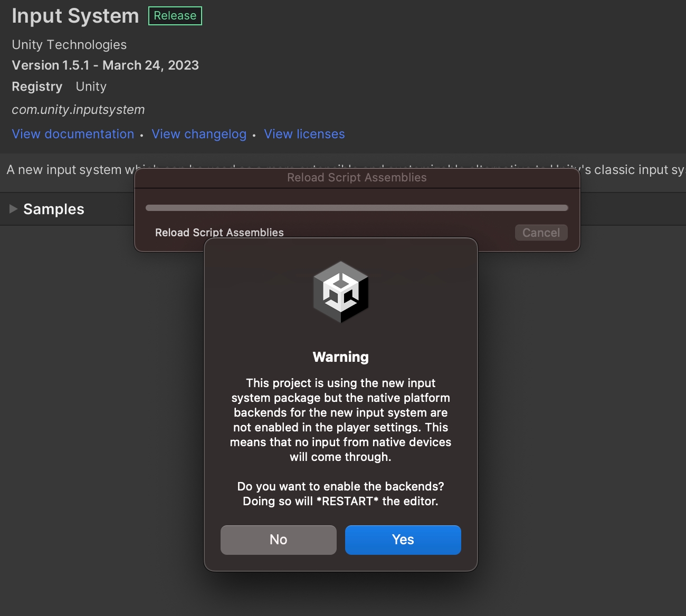Open the View licenses link
The width and height of the screenshot is (686, 616).
click(x=304, y=134)
